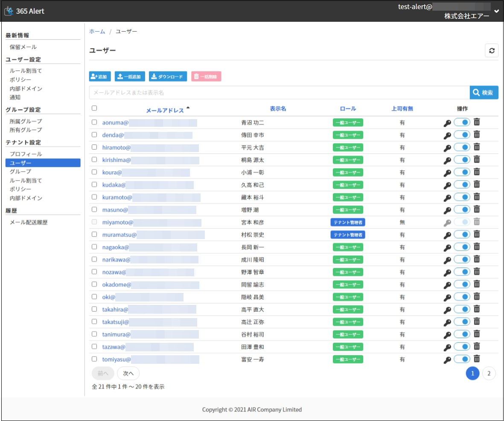This screenshot has height=421, width=504.
Task: Tick the select-all checkbox in table header
Action: click(x=94, y=108)
